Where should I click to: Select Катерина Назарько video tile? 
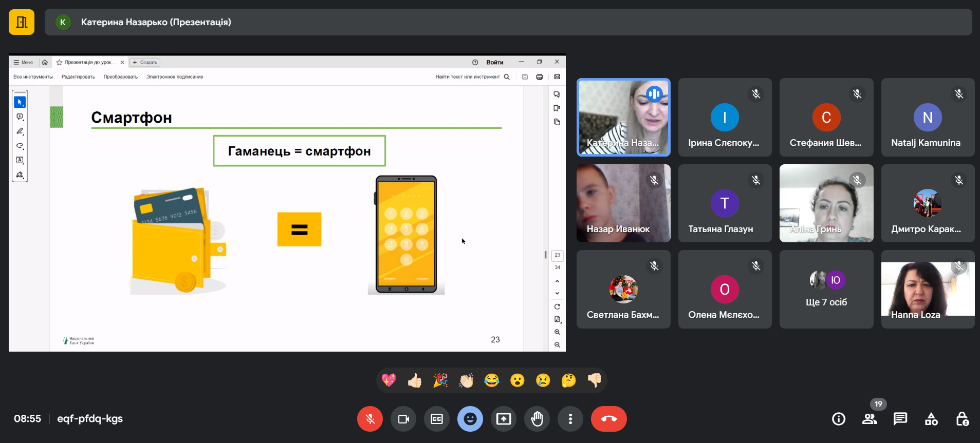click(x=623, y=117)
